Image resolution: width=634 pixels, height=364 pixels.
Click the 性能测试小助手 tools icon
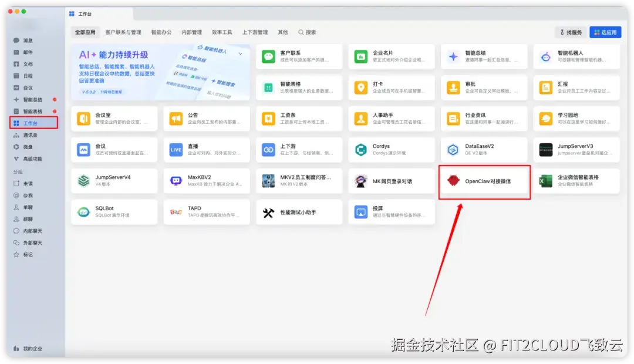pyautogui.click(x=268, y=212)
